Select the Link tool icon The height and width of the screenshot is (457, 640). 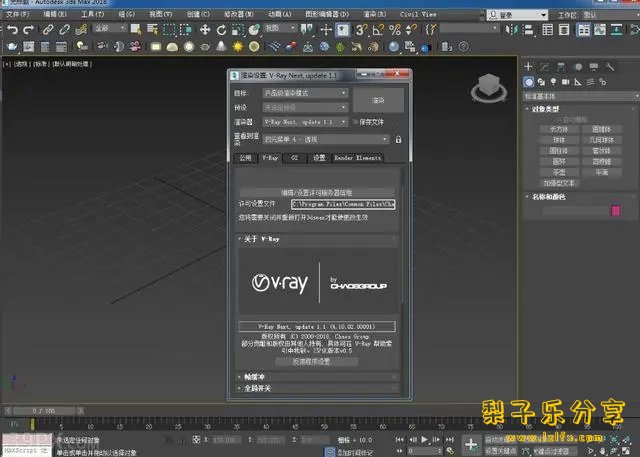[48, 29]
